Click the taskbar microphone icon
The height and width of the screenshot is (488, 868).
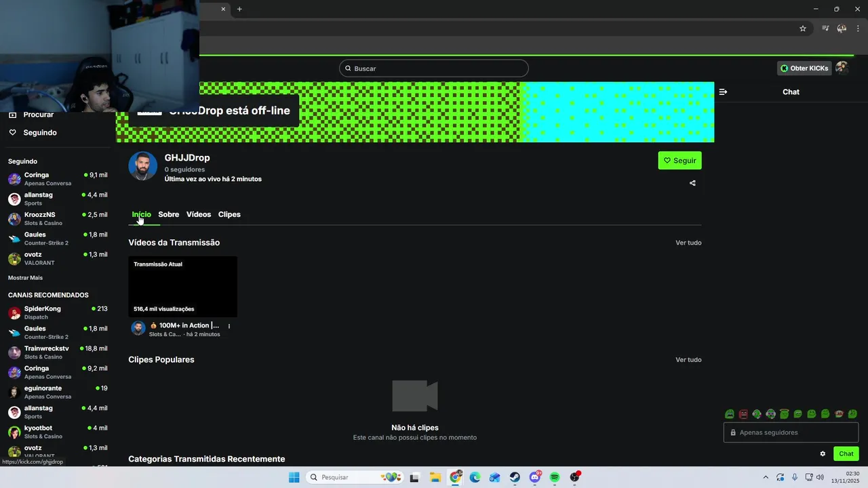click(x=795, y=477)
